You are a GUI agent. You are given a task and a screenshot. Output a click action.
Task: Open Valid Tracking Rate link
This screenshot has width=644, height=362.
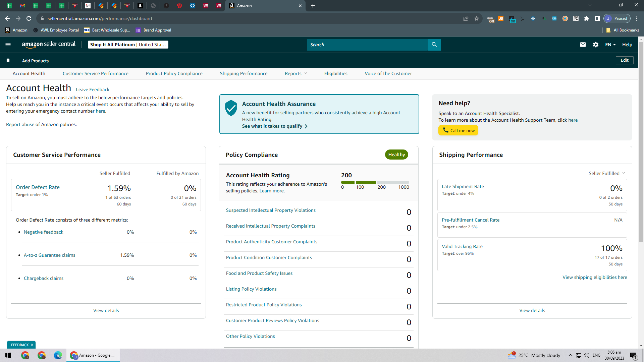coord(462,246)
